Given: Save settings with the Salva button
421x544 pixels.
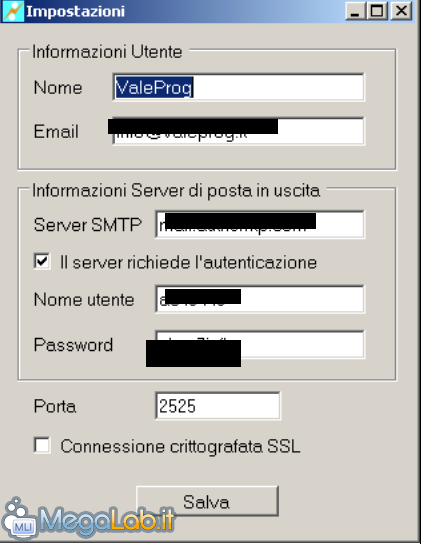Looking at the screenshot, I should (x=207, y=501).
